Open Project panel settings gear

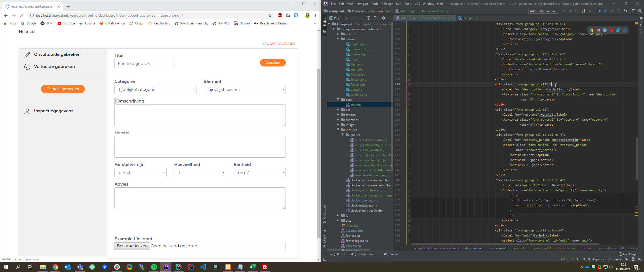[383, 18]
